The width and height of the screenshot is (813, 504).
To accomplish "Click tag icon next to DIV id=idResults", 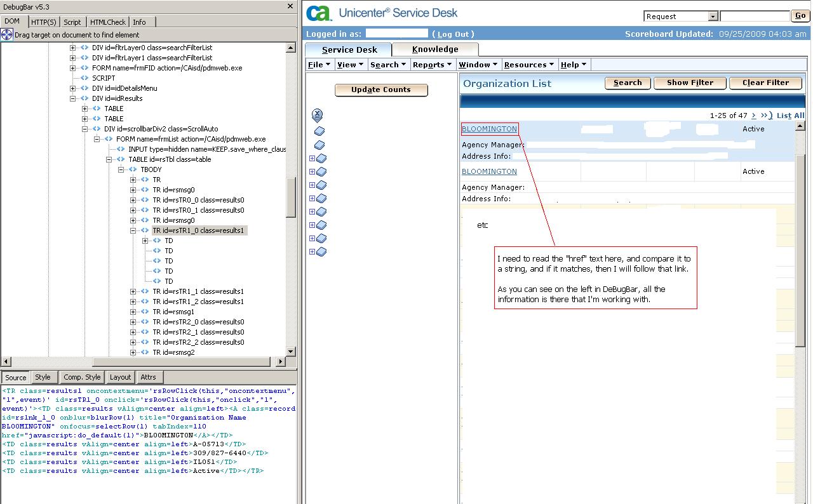I will tap(84, 98).
